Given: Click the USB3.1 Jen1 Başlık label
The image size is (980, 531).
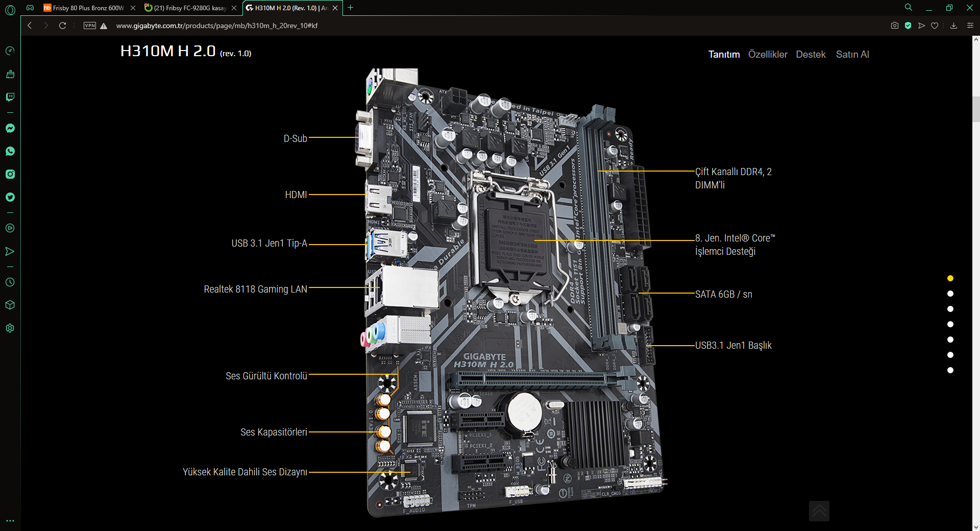Looking at the screenshot, I should 733,345.
